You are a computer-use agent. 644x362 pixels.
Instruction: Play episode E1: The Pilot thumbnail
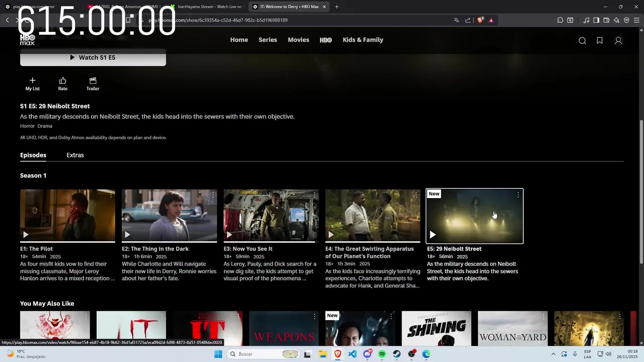(x=67, y=216)
